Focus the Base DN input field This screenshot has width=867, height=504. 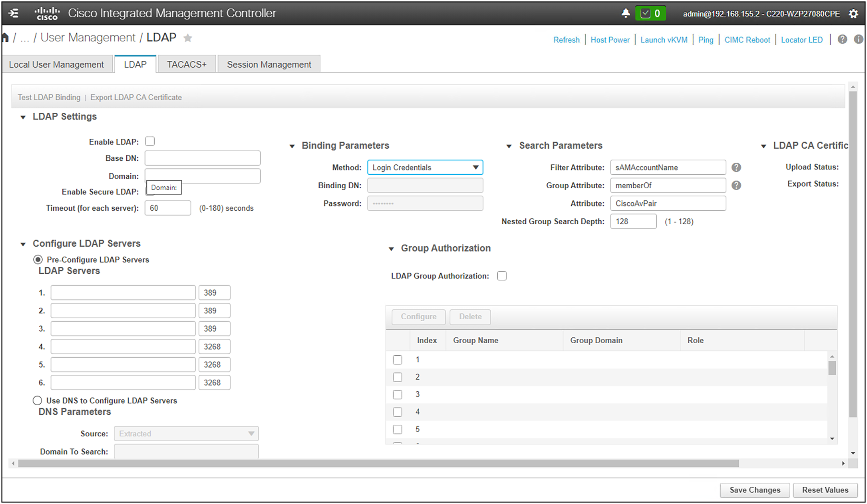[x=203, y=158]
